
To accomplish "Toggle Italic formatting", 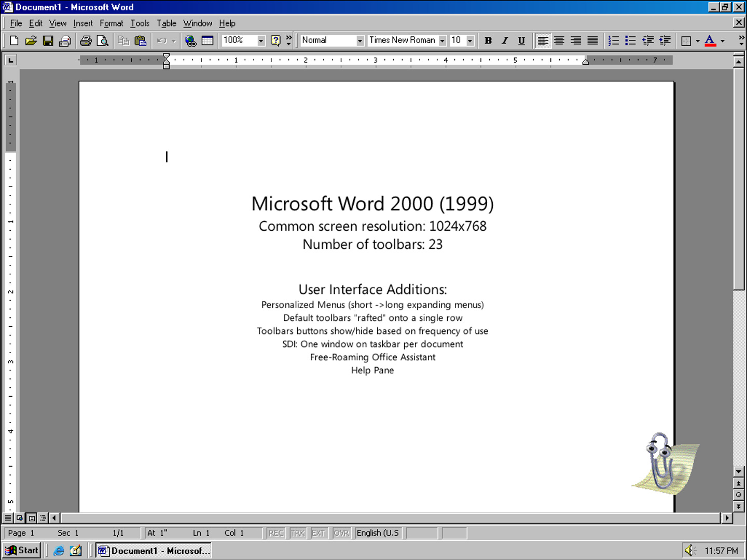I will [x=505, y=40].
